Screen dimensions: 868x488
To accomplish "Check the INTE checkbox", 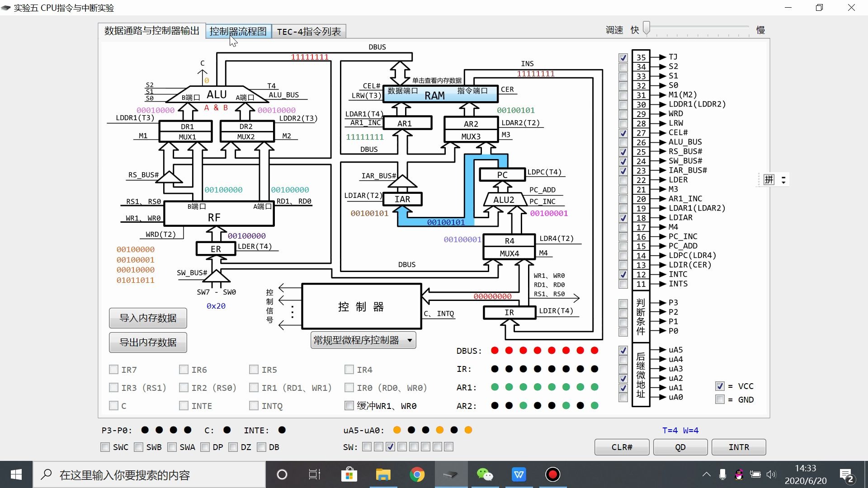I will 184,406.
